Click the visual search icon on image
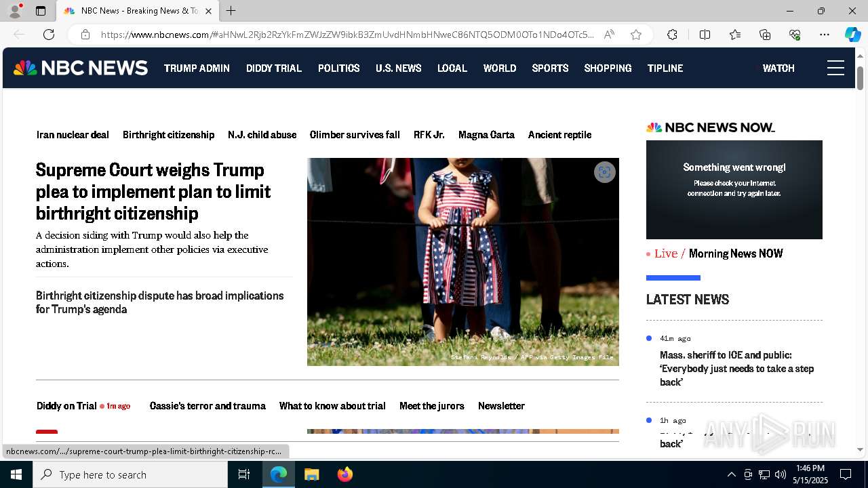This screenshot has width=868, height=488. [604, 172]
